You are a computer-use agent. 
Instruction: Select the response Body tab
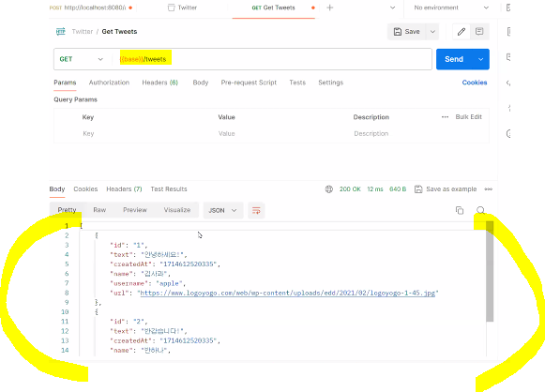[57, 189]
